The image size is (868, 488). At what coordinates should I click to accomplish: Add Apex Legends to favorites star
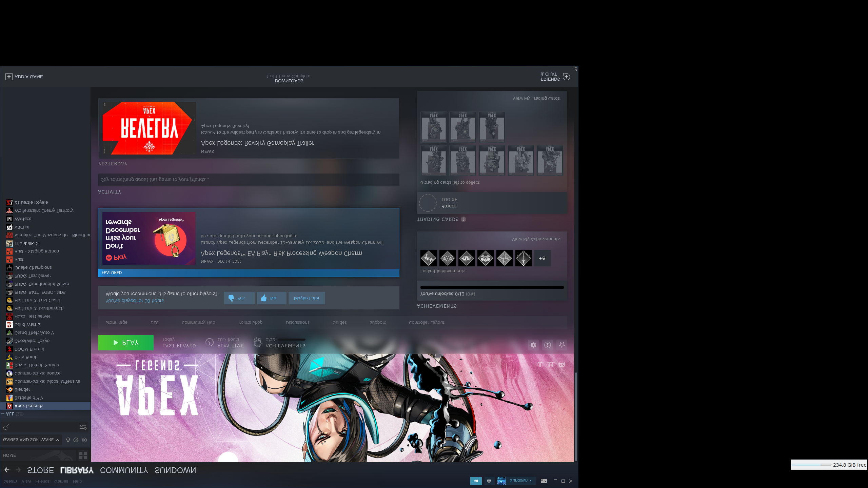(x=562, y=345)
